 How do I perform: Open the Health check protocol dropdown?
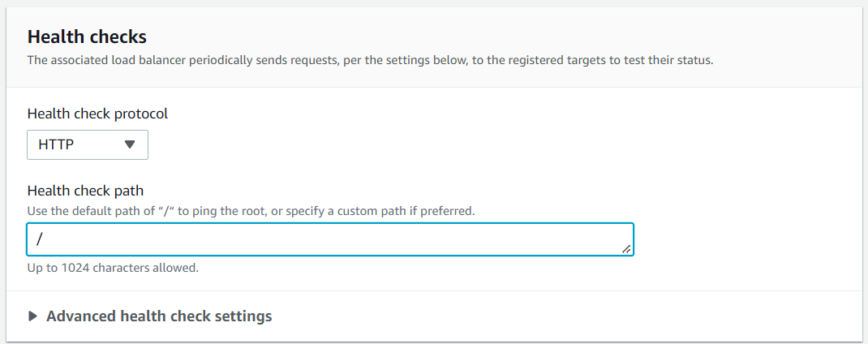point(88,145)
